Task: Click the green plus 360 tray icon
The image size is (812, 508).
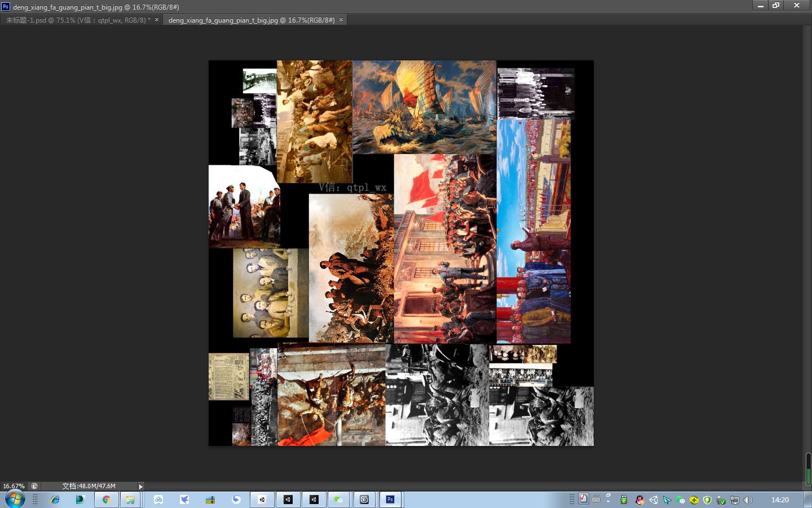Action: point(694,500)
